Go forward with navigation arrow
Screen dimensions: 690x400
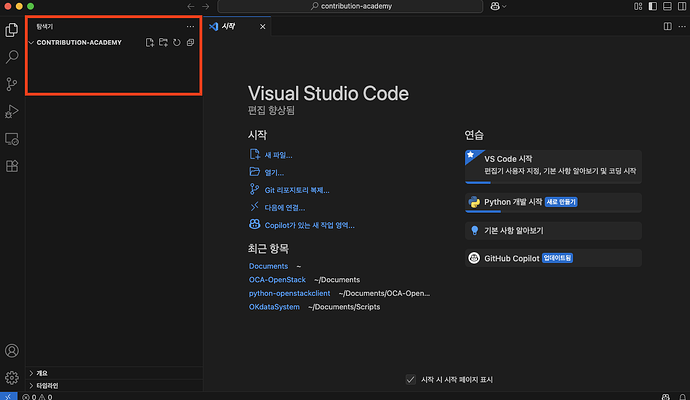206,6
